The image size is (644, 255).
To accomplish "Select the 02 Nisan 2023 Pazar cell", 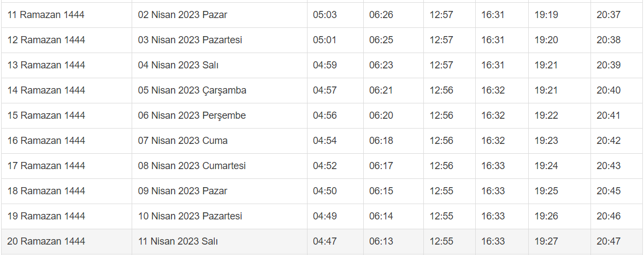I will pos(182,15).
